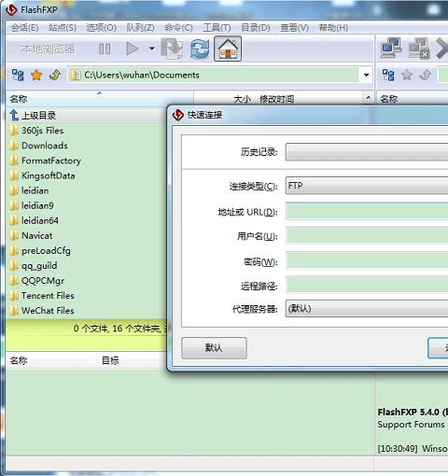This screenshot has height=476, width=448.
Task: Select the Tencent Files folder
Action: 87,296
